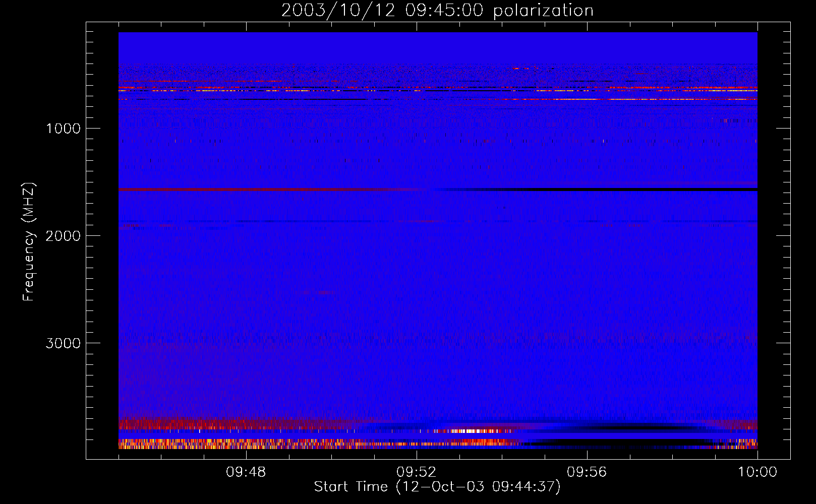This screenshot has height=504, width=816.
Task: Click the plot title "2003/10/12 09:45:00 polarization"
Action: click(437, 11)
